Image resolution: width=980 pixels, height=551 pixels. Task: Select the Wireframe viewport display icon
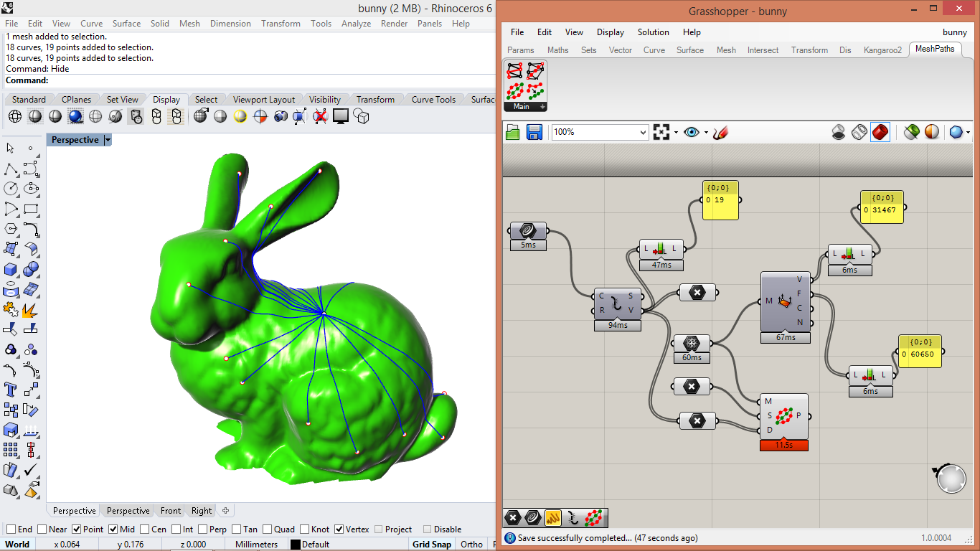click(14, 116)
